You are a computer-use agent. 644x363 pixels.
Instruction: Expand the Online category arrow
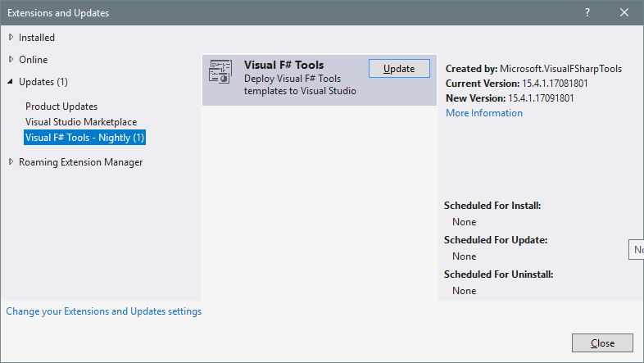pos(11,60)
